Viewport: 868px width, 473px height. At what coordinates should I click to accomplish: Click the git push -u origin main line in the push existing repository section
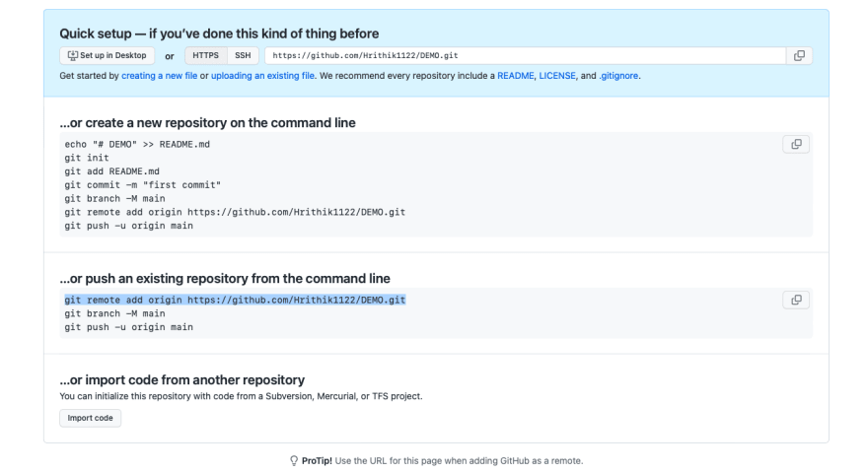128,327
